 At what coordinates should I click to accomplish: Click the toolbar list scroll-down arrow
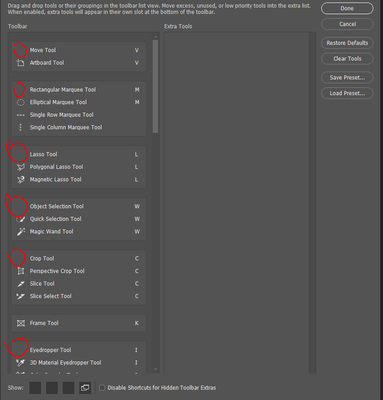[x=155, y=369]
